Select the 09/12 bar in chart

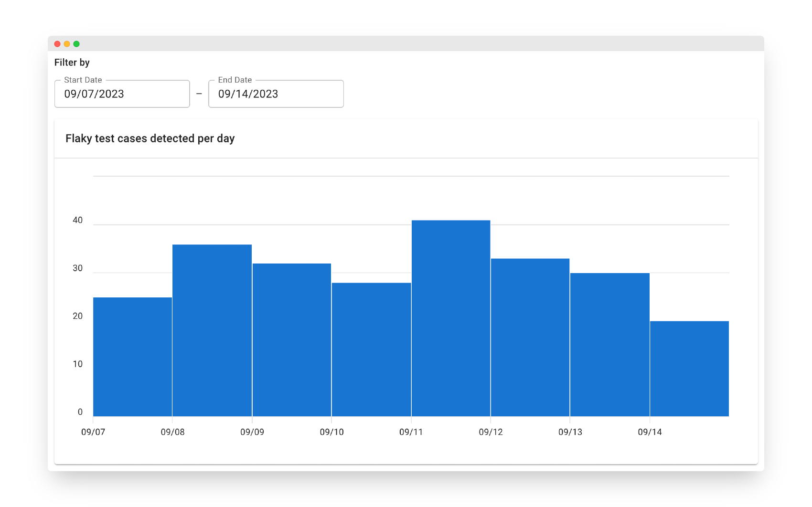(530, 338)
